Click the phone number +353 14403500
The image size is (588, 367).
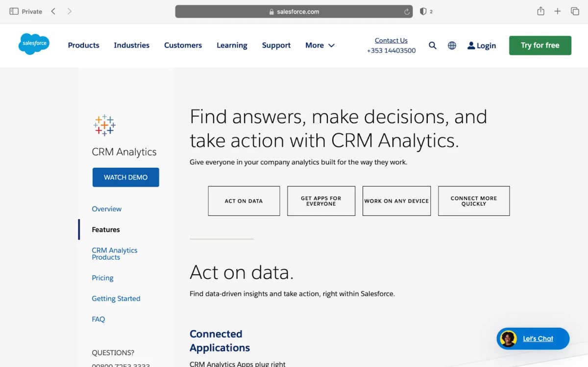391,51
